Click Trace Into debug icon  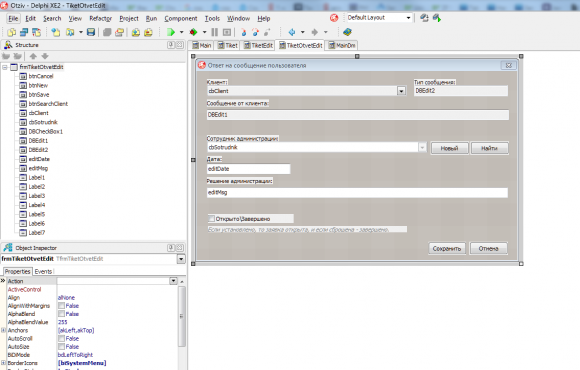point(243,32)
